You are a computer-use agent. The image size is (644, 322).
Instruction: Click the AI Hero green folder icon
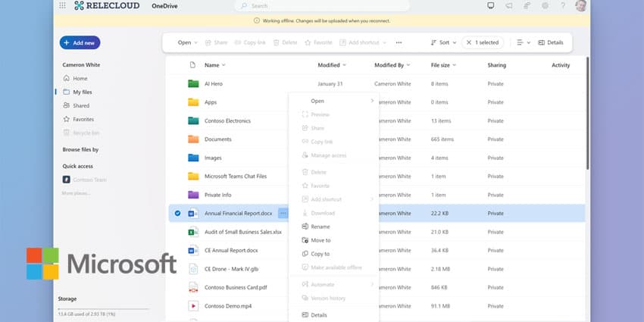pos(193,84)
